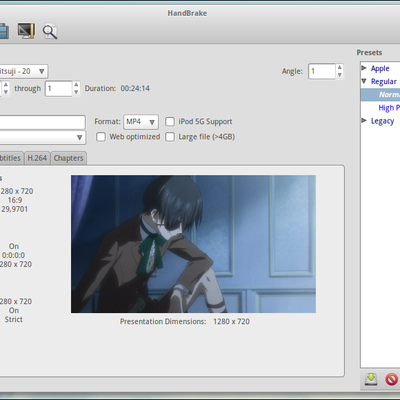Collapse the Regular presets group
Viewport: 400px width, 400px height.
(364, 81)
